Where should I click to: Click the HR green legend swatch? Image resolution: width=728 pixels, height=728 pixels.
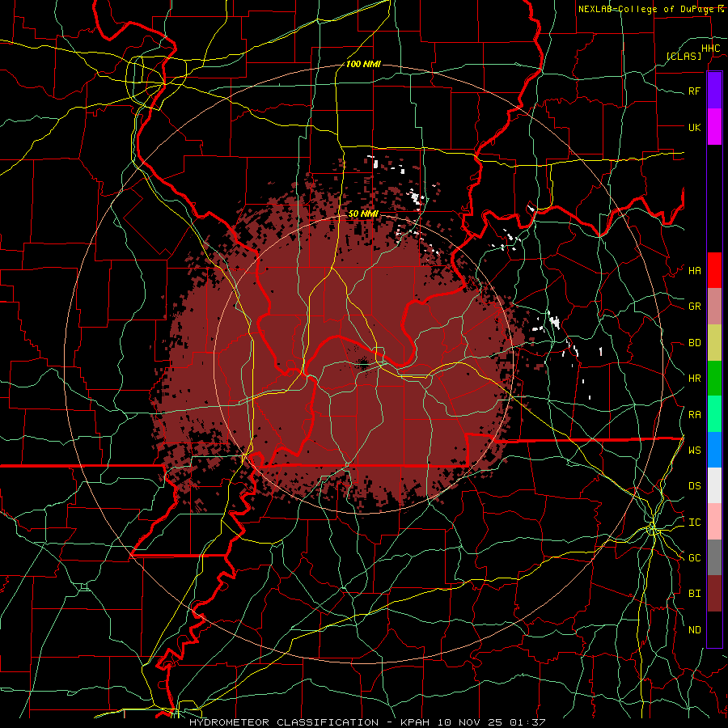pos(714,378)
